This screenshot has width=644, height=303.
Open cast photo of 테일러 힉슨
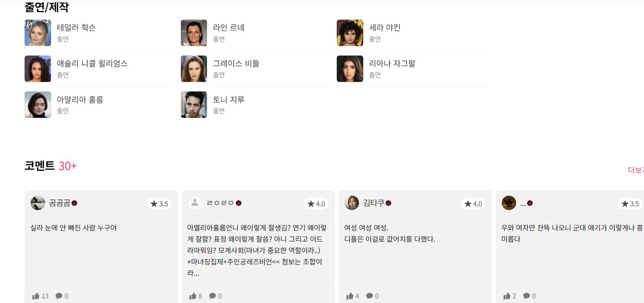tap(38, 33)
